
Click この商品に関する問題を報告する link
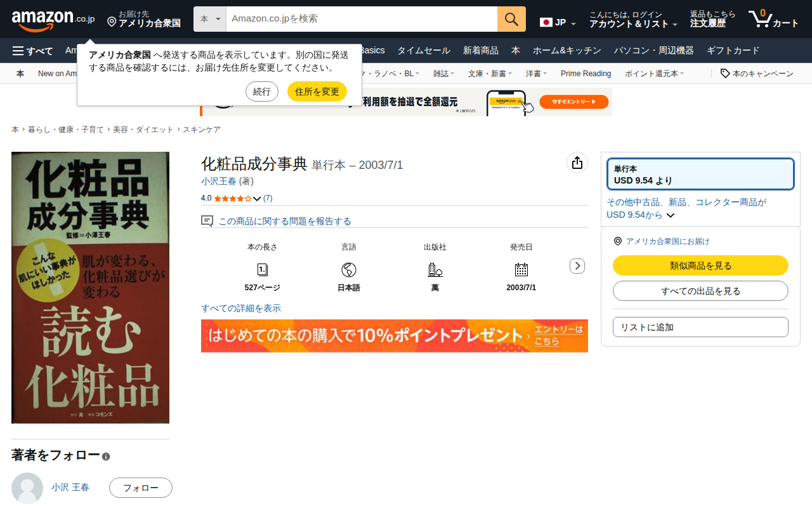coord(285,221)
